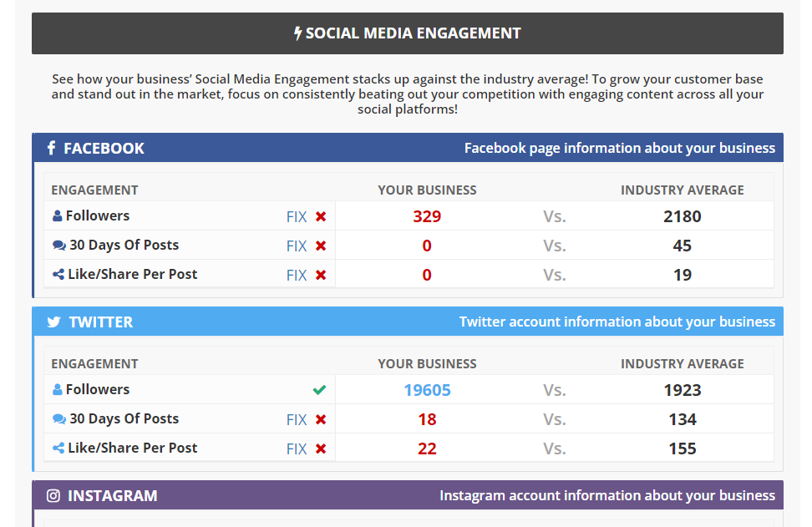Viewport: 812px width, 527px height.
Task: Click red X beside Twitter Like/Share Per Post
Action: [x=321, y=448]
